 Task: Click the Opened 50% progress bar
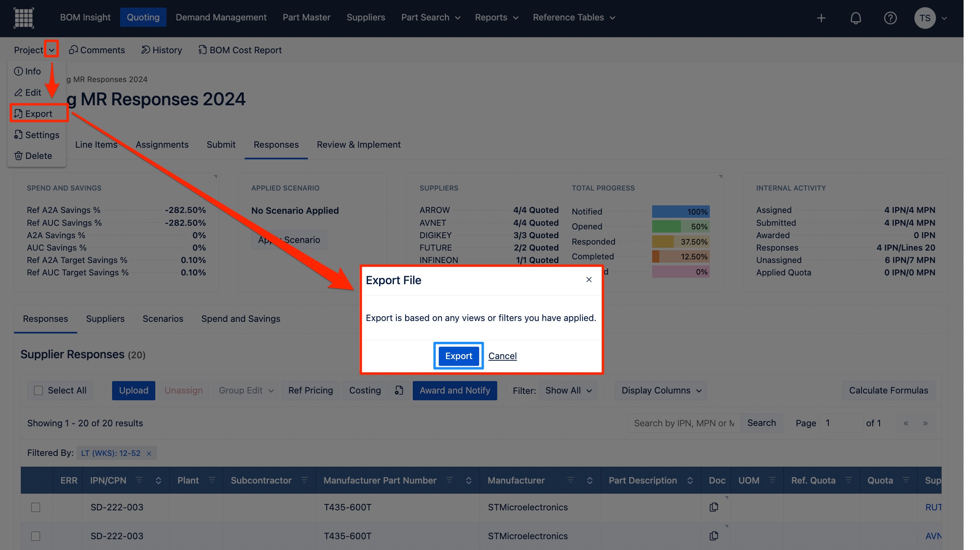click(x=681, y=227)
